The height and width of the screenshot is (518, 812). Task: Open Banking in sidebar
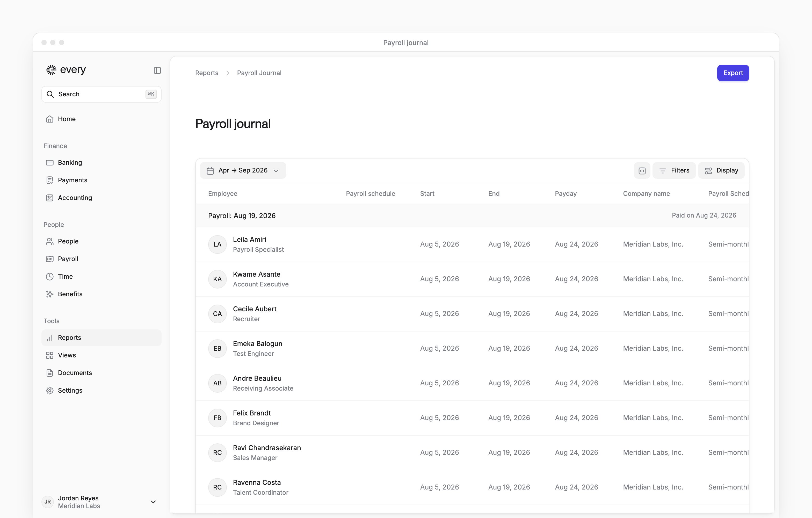tap(101, 163)
